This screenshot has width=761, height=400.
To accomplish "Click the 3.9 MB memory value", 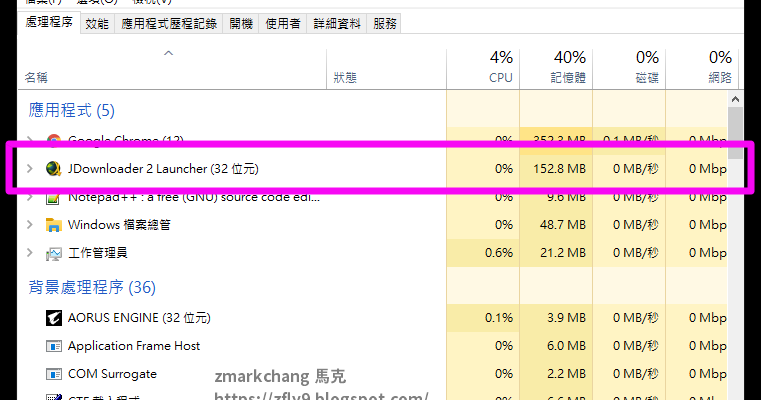I will coord(566,318).
